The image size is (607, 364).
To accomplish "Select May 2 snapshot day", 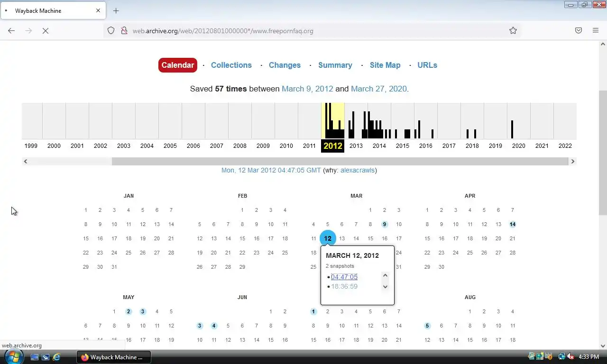I will click(129, 311).
